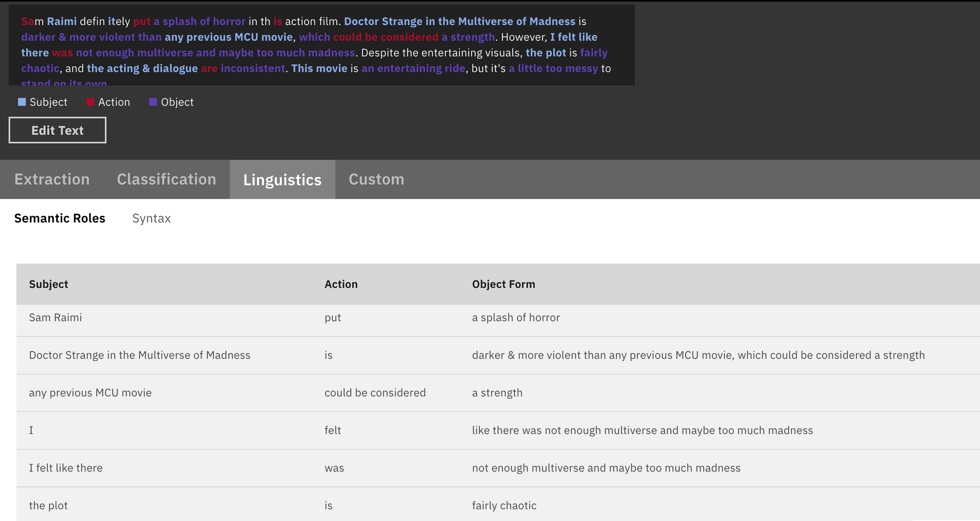Click the red Action legend swatch
Viewport: 980px width, 521px height.
tap(90, 102)
